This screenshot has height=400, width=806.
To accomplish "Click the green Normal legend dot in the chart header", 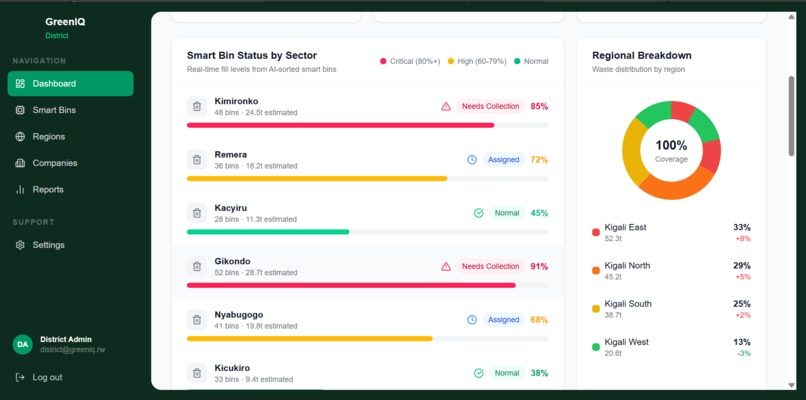I will click(x=517, y=61).
